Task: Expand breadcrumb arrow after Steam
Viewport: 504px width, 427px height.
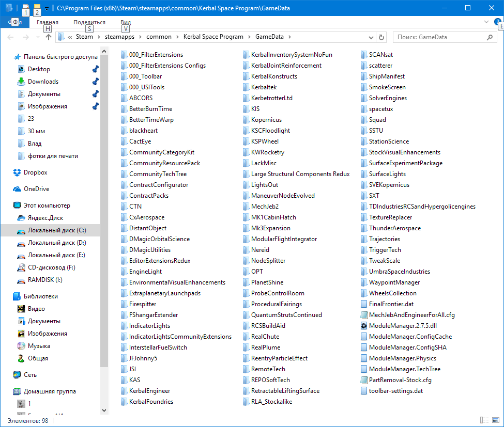Action: click(99, 37)
